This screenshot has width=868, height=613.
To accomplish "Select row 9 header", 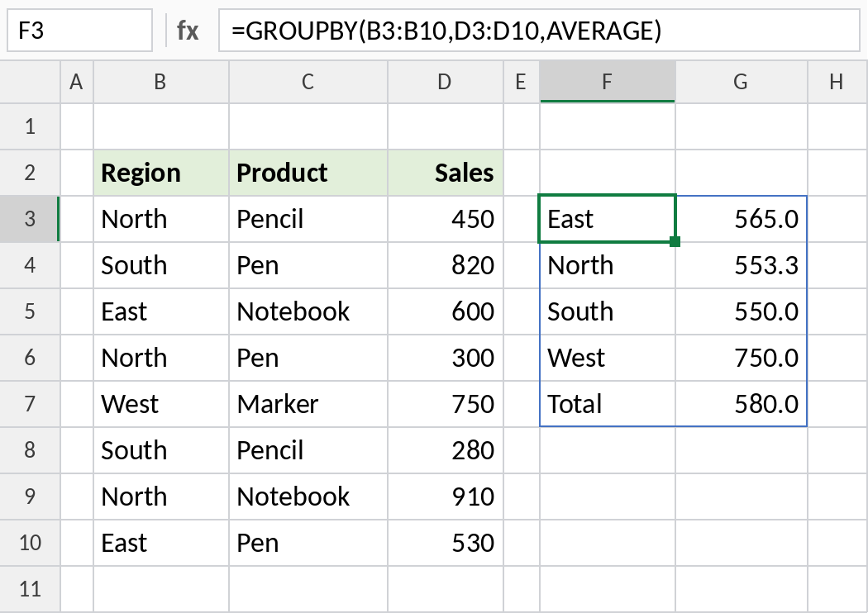I will point(30,497).
